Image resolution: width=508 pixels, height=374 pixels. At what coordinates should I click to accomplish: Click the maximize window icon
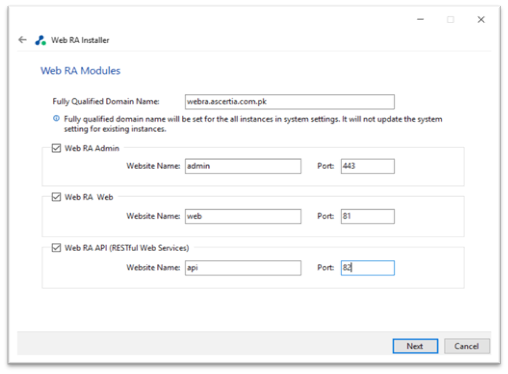point(450,19)
